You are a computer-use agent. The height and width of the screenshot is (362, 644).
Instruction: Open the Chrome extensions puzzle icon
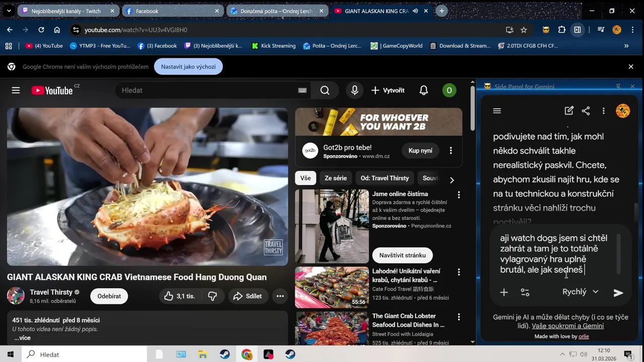coord(562,30)
